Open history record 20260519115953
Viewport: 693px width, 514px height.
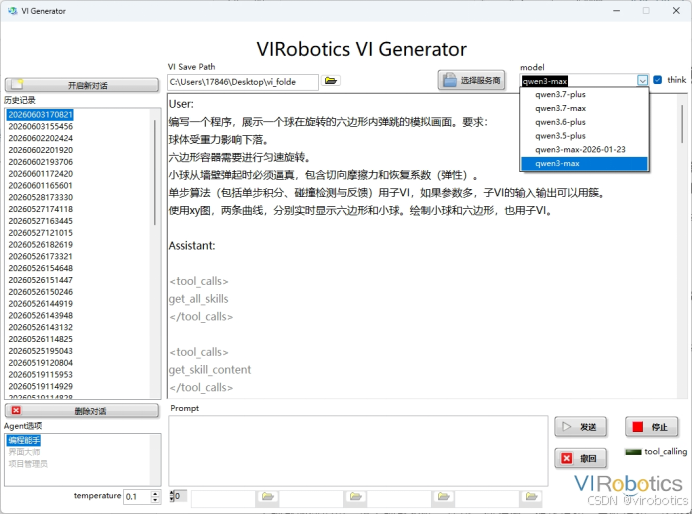[41, 375]
